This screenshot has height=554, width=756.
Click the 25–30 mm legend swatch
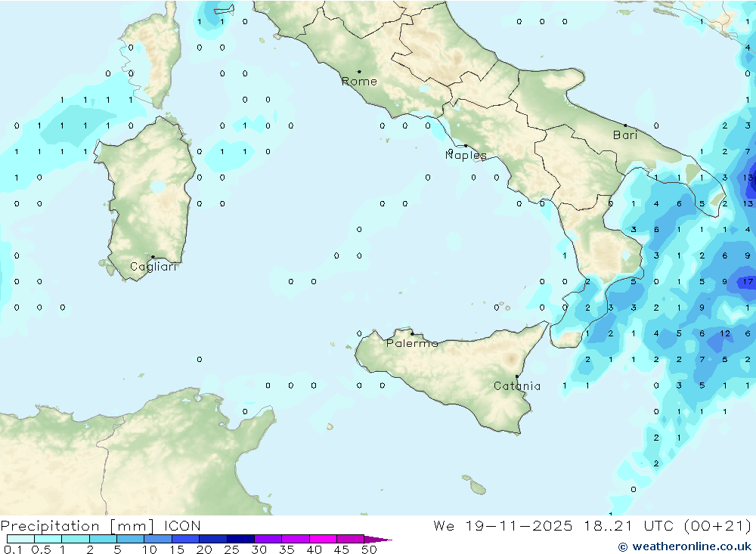pos(240,539)
